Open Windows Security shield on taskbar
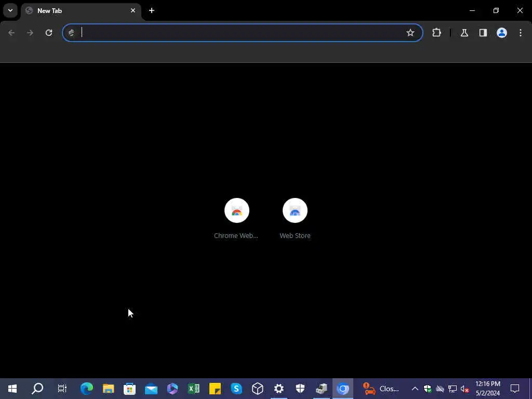Viewport: 532px width, 399px height. [300, 389]
